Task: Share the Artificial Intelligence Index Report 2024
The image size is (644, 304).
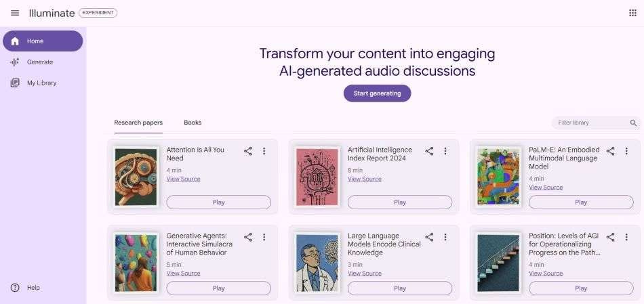Action: tap(429, 151)
